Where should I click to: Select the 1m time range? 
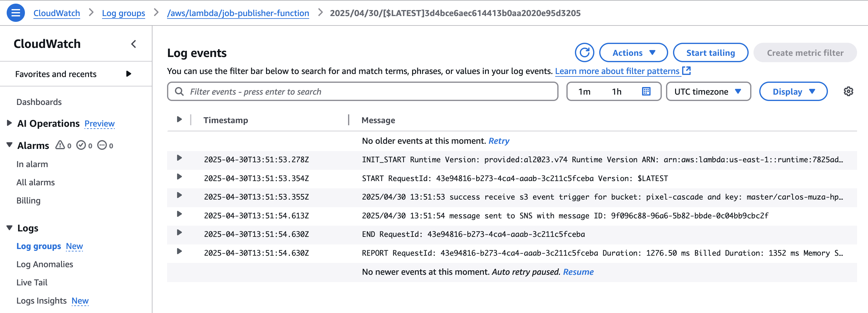(x=584, y=91)
